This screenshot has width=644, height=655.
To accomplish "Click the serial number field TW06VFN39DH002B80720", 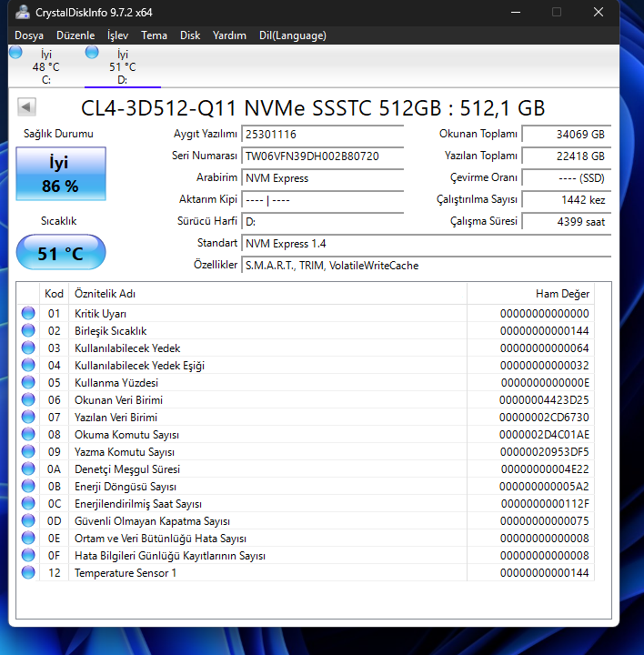I will [322, 156].
